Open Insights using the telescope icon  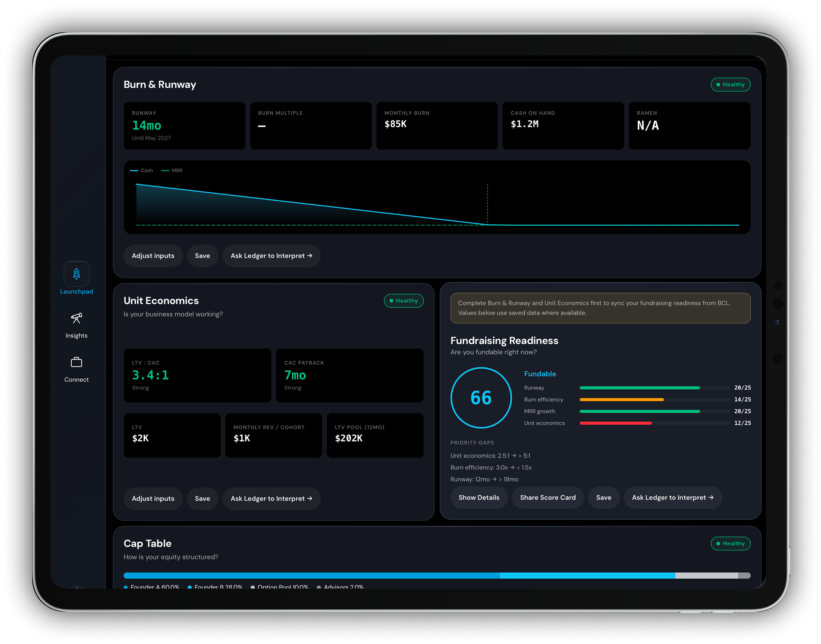click(x=76, y=318)
